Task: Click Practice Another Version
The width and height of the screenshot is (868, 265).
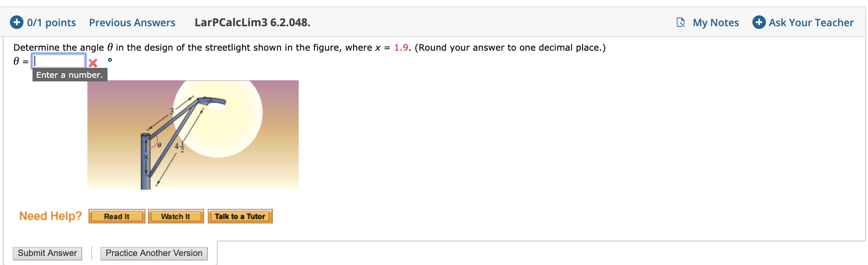Action: [x=154, y=253]
